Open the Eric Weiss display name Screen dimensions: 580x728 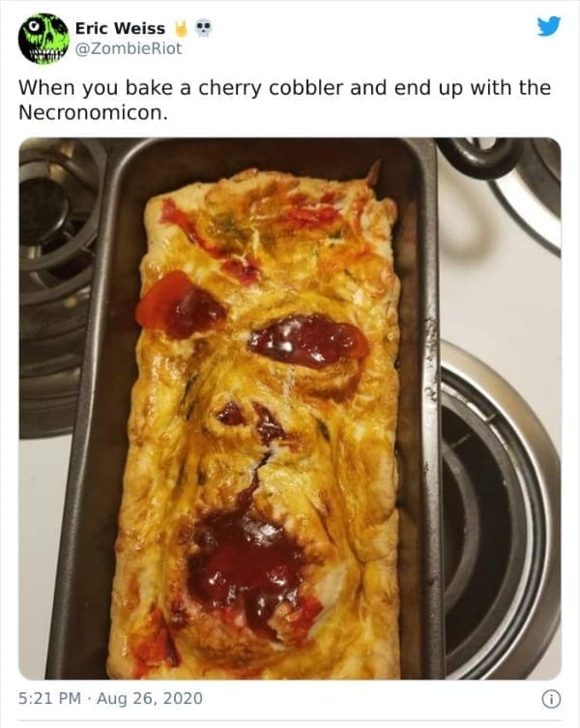[120, 28]
